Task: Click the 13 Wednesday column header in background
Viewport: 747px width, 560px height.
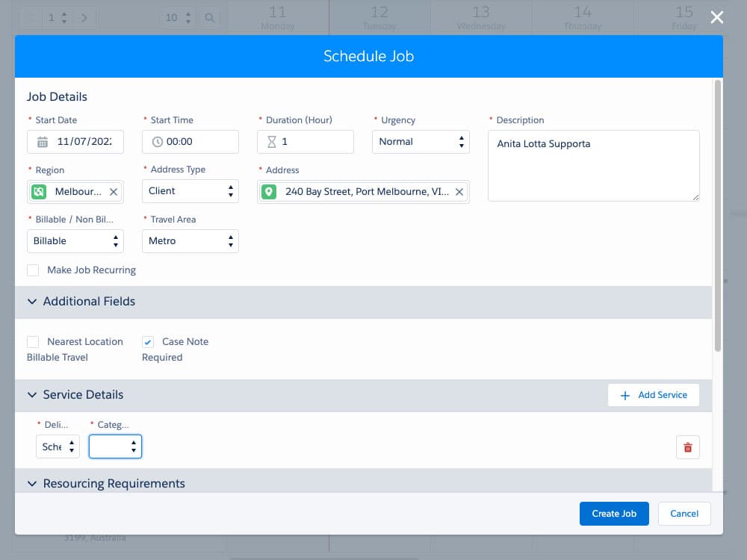Action: pyautogui.click(x=480, y=18)
